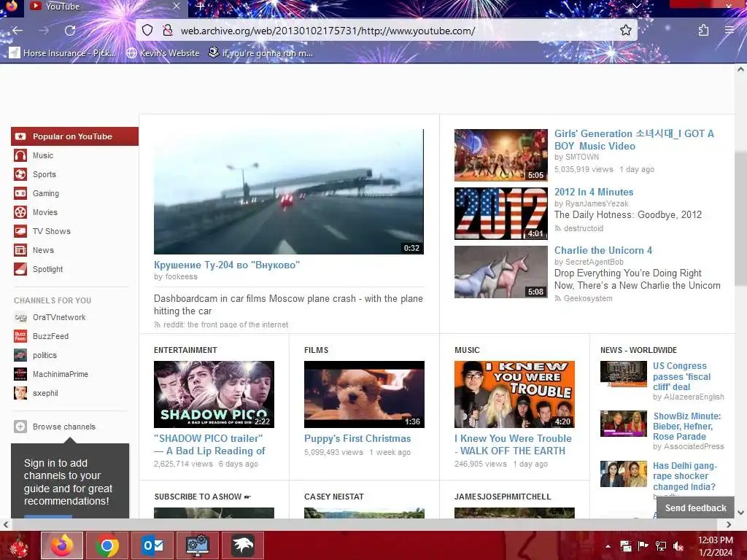The image size is (747, 560).
Task: Select the Sports soccer ball icon
Action: pyautogui.click(x=20, y=174)
